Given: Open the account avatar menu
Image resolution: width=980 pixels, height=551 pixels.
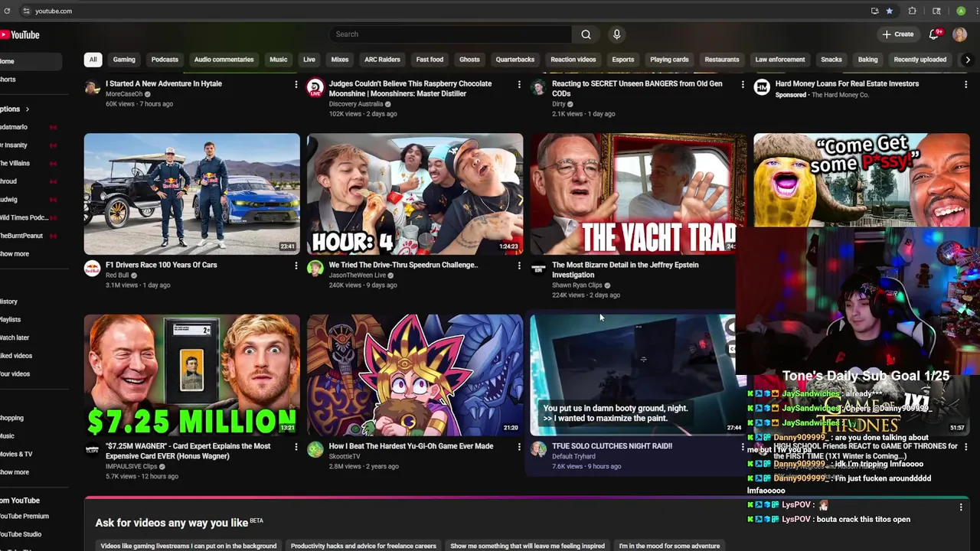Looking at the screenshot, I should (x=959, y=34).
